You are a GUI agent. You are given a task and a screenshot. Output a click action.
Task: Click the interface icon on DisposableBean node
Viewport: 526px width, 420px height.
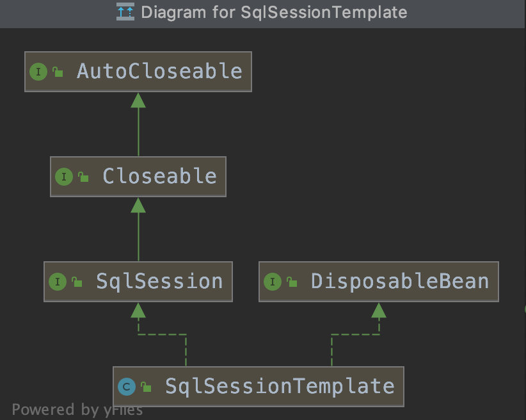273,281
